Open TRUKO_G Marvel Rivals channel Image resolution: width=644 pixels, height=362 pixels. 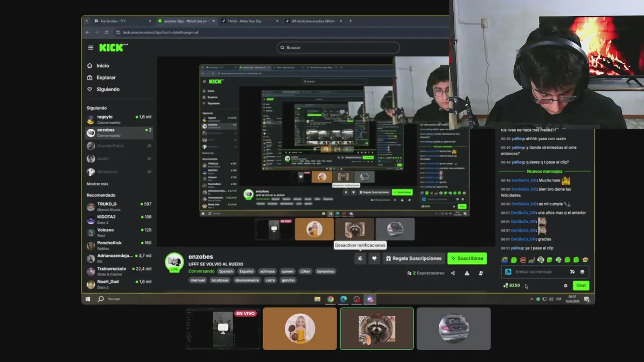(119, 207)
